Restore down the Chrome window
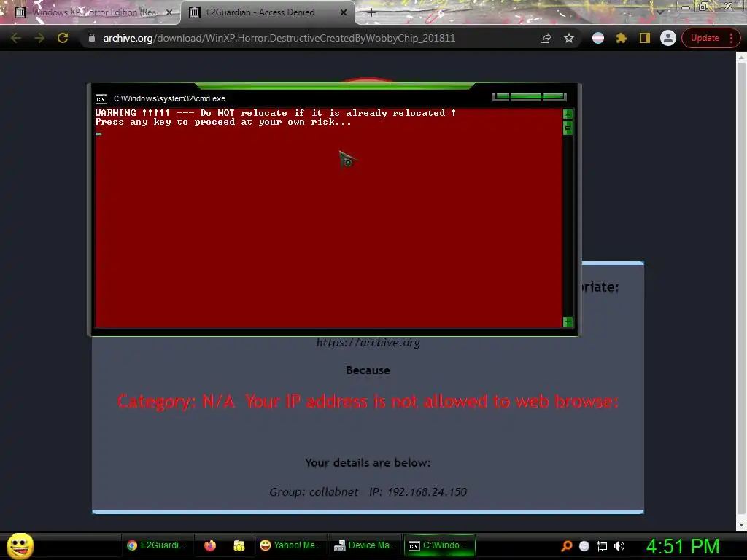 coord(704,7)
